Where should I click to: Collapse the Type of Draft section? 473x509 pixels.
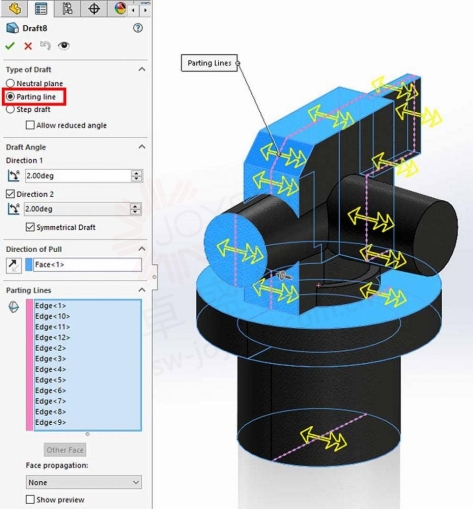point(142,69)
